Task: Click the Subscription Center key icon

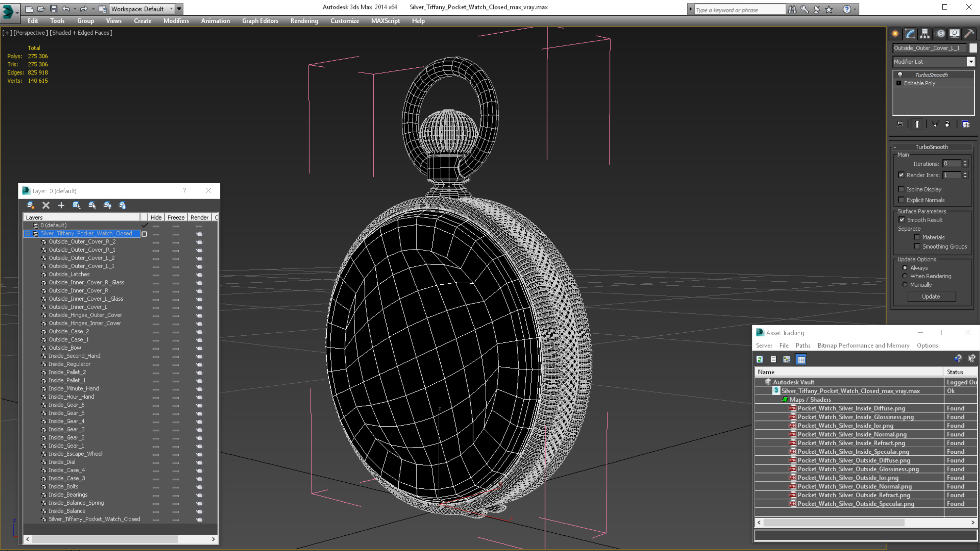Action: [804, 10]
